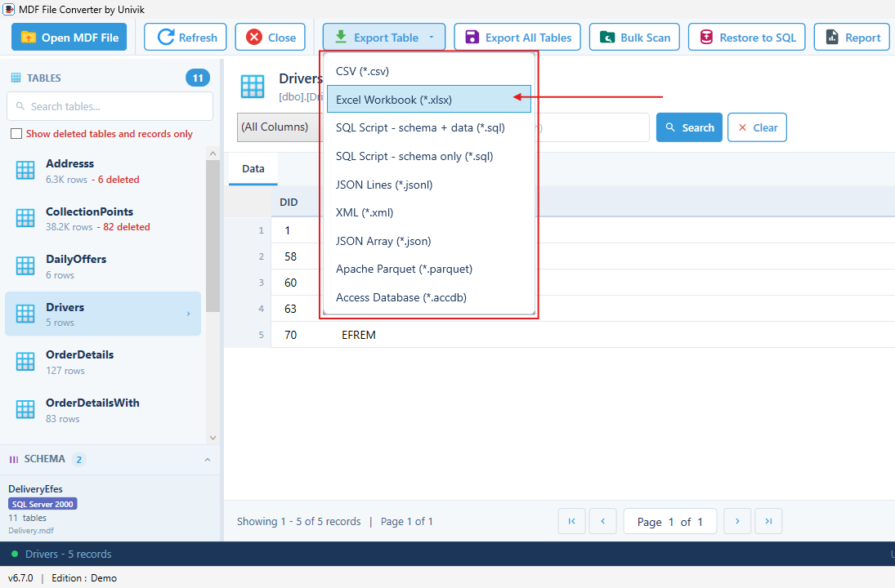Click the Drivers table grid icon in sidebar

click(x=25, y=314)
